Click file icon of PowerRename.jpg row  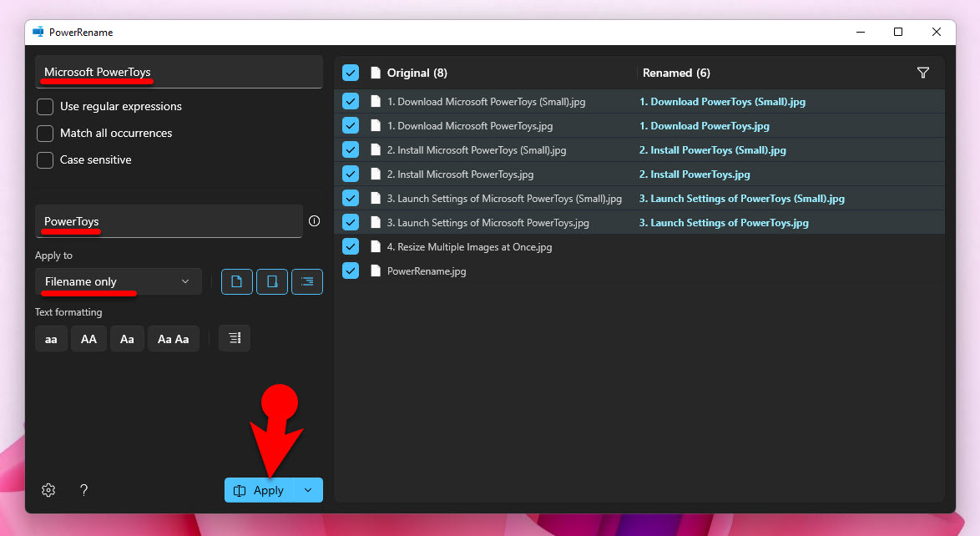pos(376,271)
